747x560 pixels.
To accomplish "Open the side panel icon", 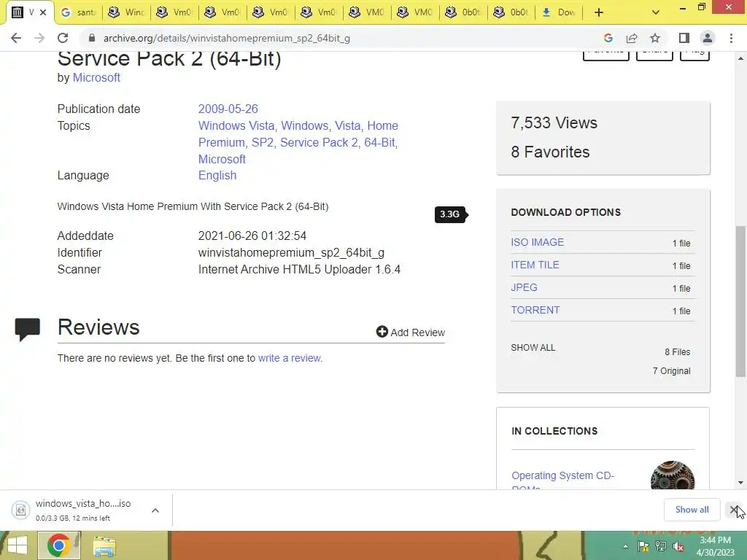I will coord(684,38).
